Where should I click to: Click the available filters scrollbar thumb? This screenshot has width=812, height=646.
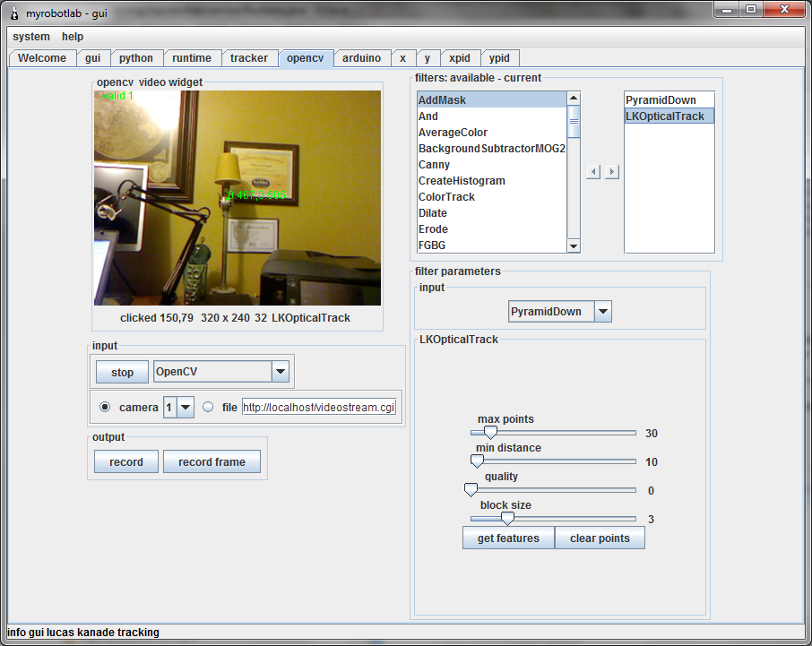574,122
